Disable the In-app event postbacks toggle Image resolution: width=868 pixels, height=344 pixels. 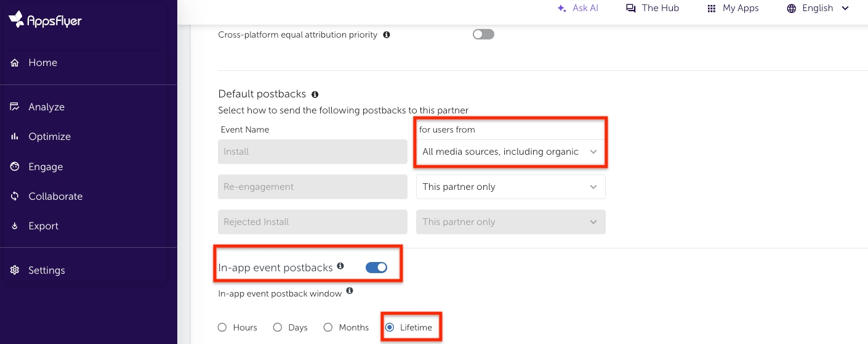pyautogui.click(x=376, y=267)
